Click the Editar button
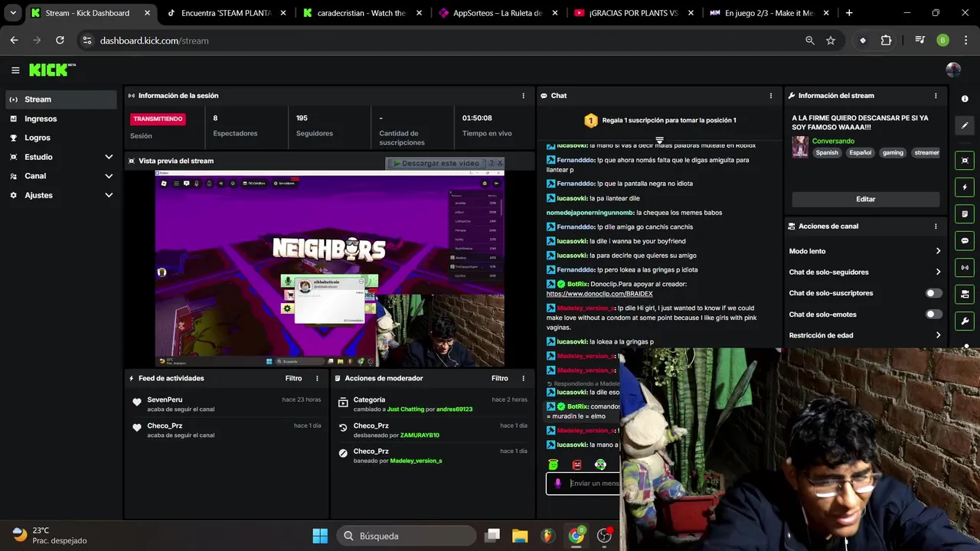The image size is (980, 551). pos(865,199)
